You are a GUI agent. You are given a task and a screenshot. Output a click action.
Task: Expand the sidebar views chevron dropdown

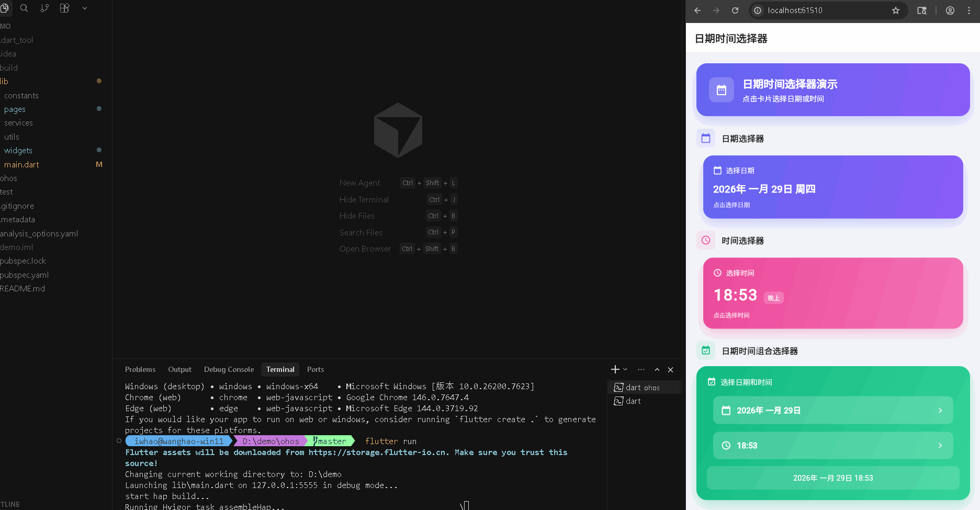point(85,8)
